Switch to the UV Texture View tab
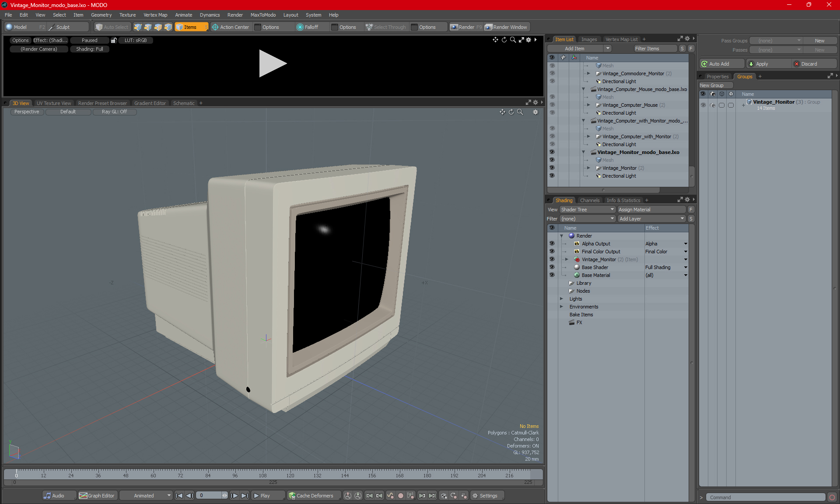The height and width of the screenshot is (504, 840). [x=53, y=103]
